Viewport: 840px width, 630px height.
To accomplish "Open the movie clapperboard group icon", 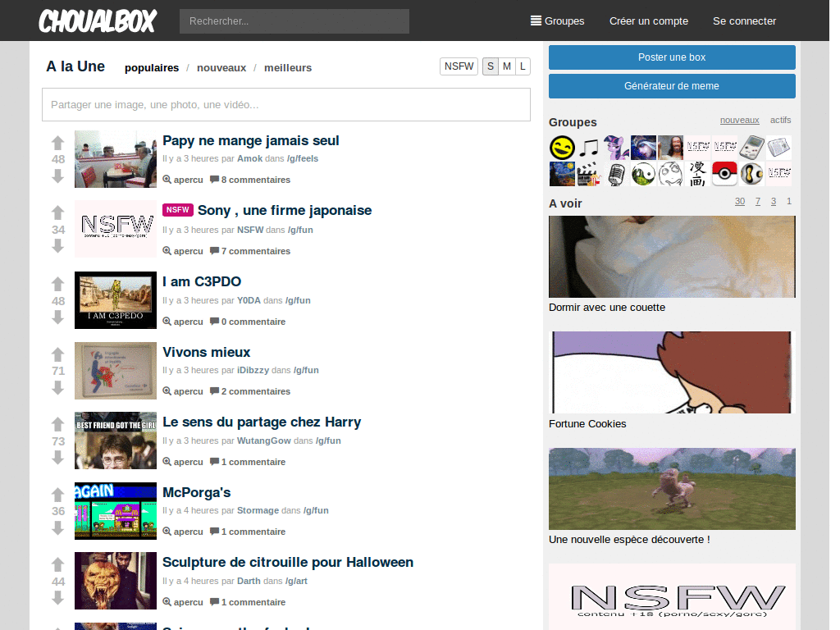I will pos(589,174).
